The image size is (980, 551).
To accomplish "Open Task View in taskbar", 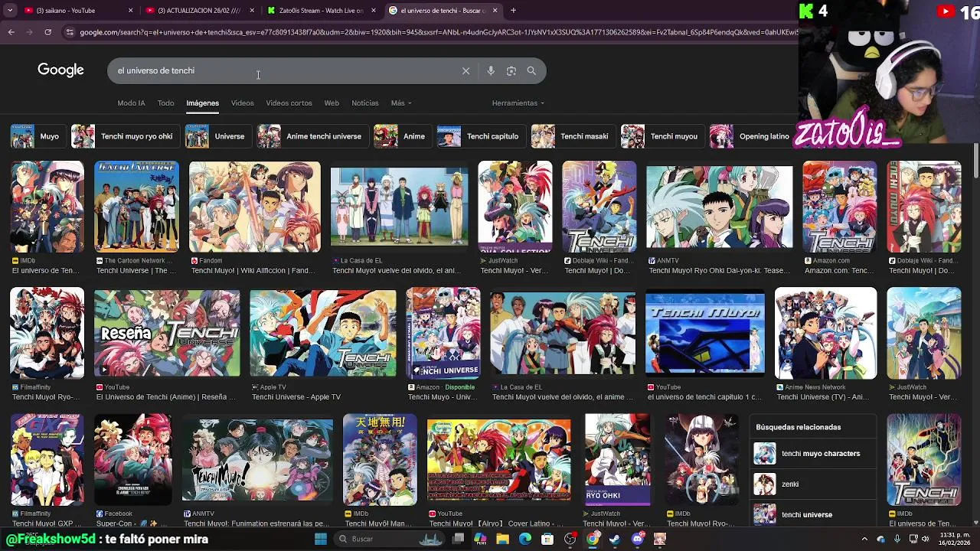I will [458, 539].
